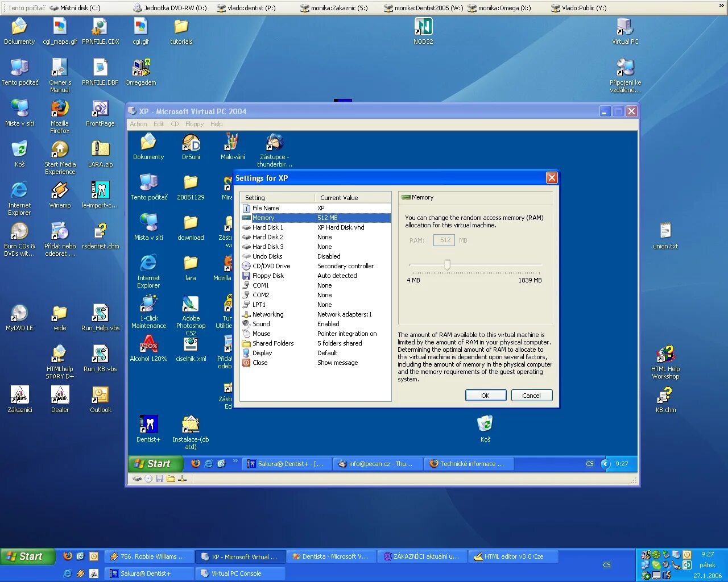Click host tray clock showing 9:27
The image size is (728, 582).
(x=708, y=554)
